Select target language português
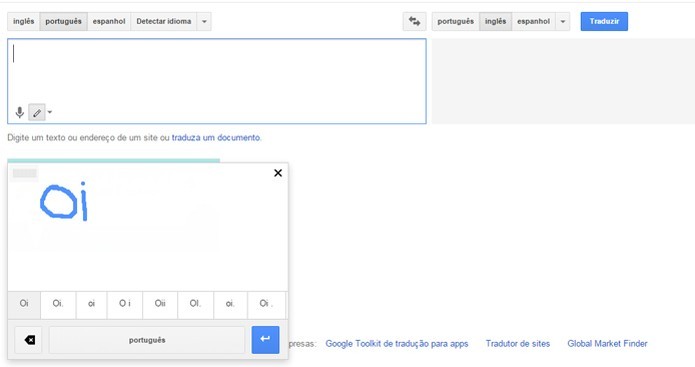The height and width of the screenshot is (367, 695). [456, 21]
